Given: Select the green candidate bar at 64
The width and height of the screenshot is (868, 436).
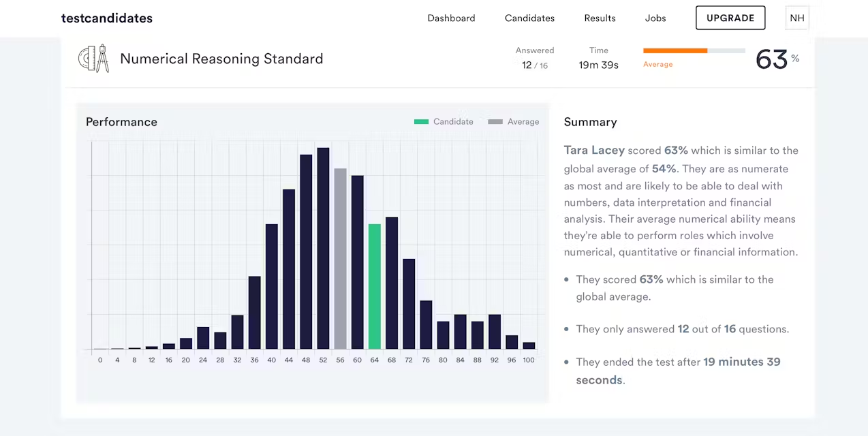Looking at the screenshot, I should pos(375,286).
